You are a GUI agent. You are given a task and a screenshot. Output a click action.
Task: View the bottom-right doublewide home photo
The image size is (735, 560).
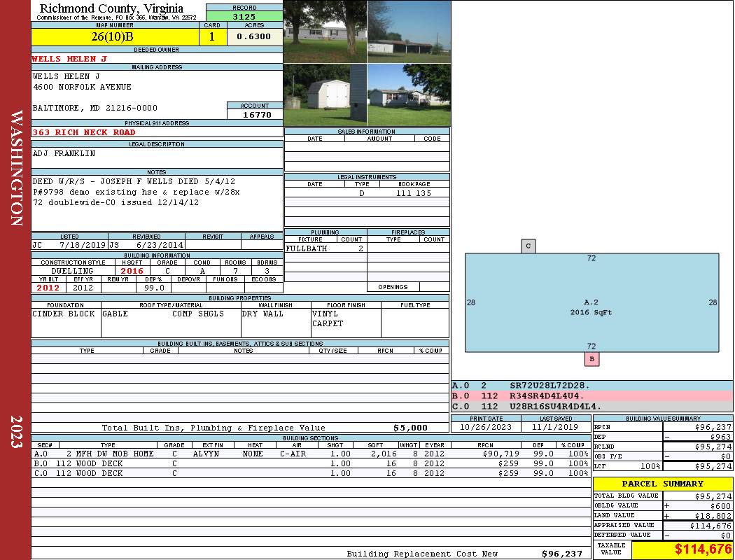tap(409, 95)
